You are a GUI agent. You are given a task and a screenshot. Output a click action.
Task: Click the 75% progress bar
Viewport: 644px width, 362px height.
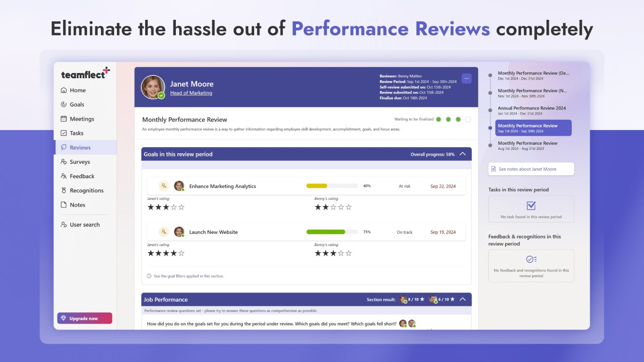(332, 232)
